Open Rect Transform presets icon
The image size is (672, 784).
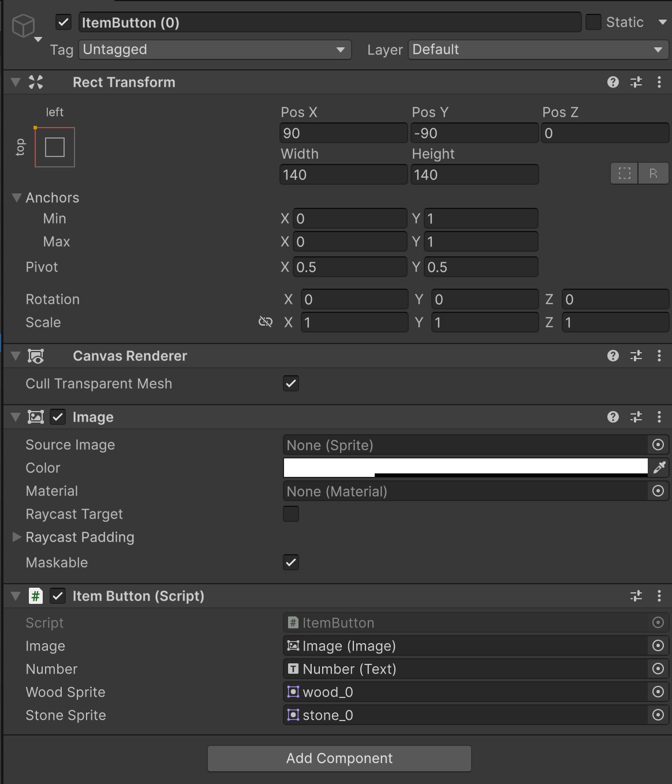point(636,82)
